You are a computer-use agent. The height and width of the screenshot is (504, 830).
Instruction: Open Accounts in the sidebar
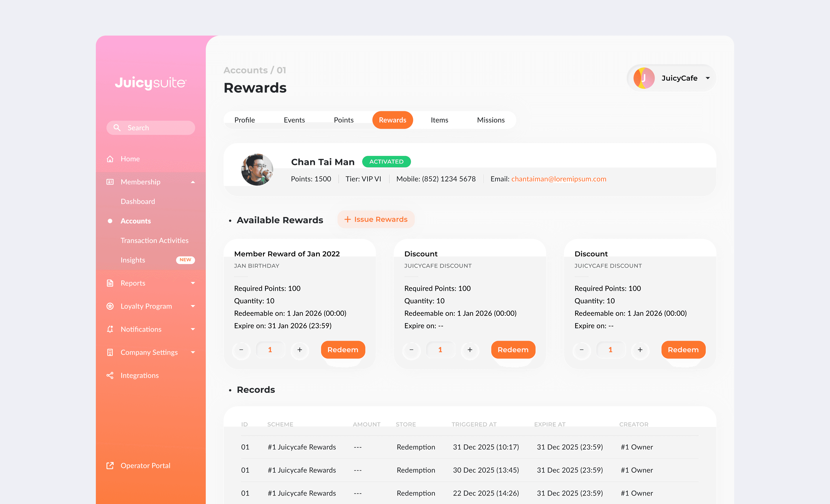tap(136, 221)
